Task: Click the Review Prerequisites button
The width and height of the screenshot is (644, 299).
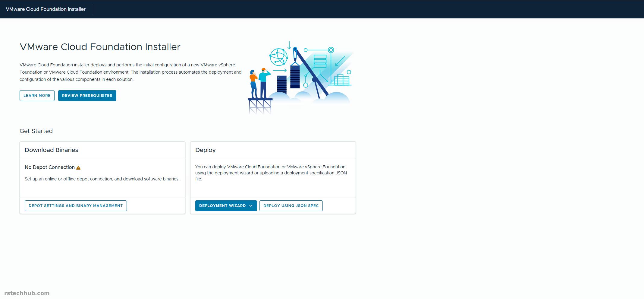Action: tap(87, 96)
